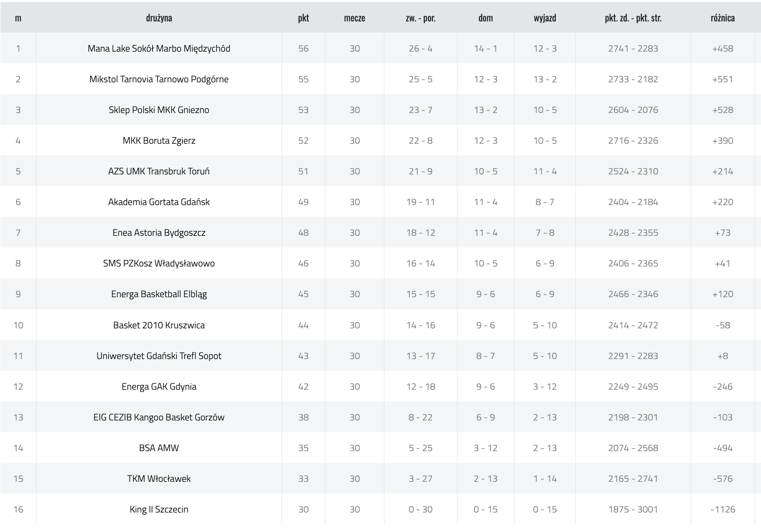Open Mikstol Tarnovia Tarnowo Podgórne team
This screenshot has height=532, width=761.
click(x=159, y=79)
